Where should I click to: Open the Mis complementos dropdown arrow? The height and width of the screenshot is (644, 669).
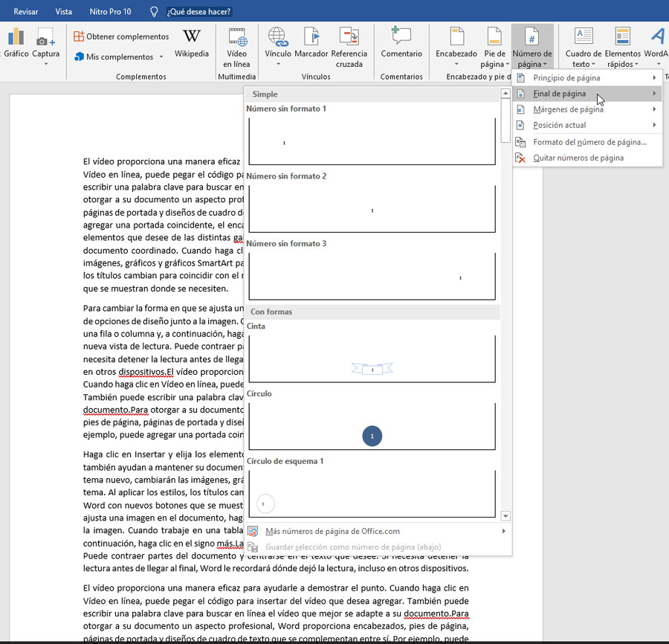point(161,57)
